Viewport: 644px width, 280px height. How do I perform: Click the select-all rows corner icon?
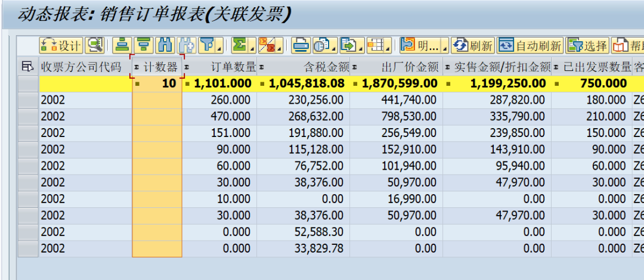[x=28, y=67]
